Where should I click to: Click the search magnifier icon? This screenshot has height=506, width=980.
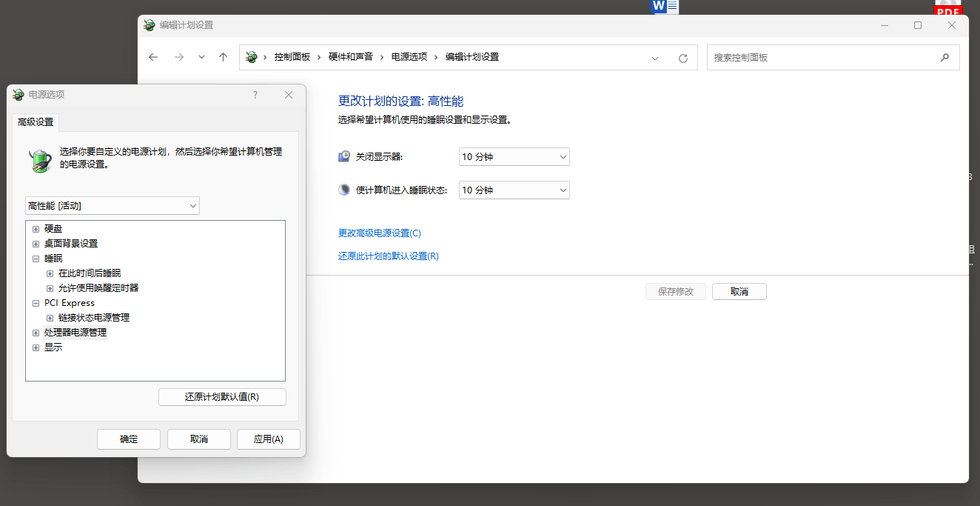click(944, 57)
